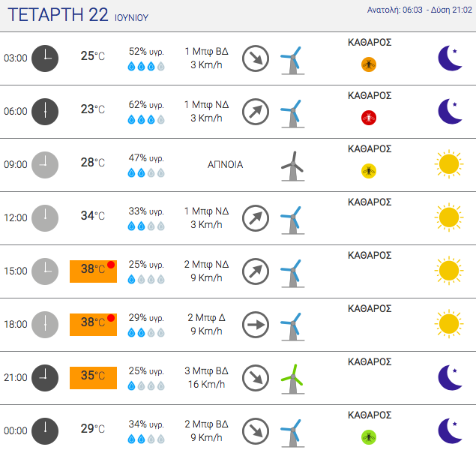The height and width of the screenshot is (456, 476).
Task: Click the clock icon for 03:00
Action: [x=45, y=58]
